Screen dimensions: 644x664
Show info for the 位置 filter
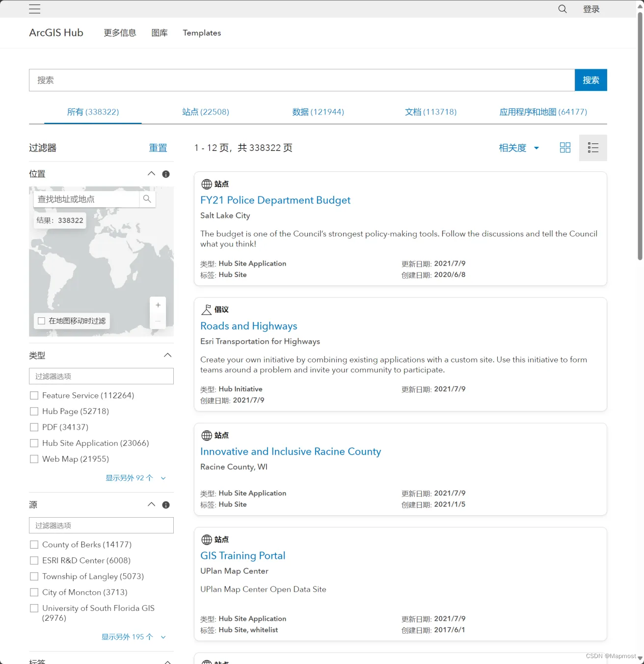click(x=166, y=174)
